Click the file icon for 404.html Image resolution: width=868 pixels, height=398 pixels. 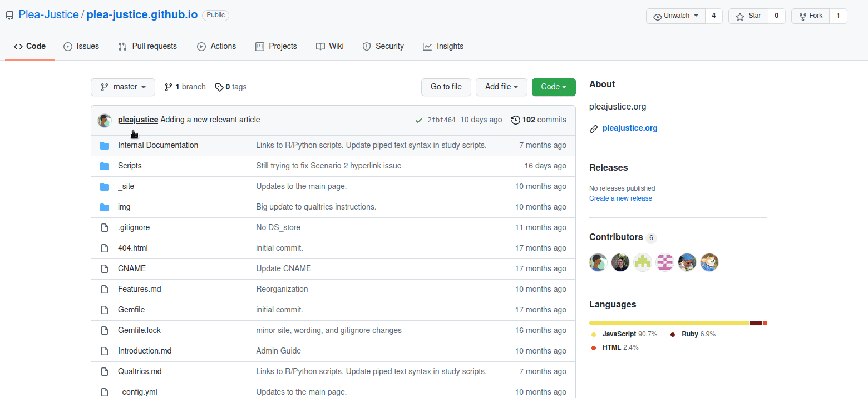pyautogui.click(x=105, y=248)
